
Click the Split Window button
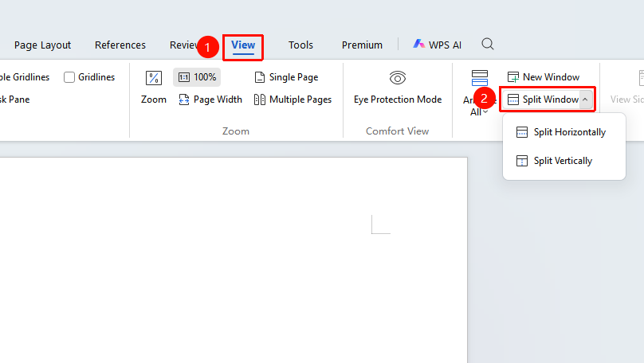coord(543,100)
